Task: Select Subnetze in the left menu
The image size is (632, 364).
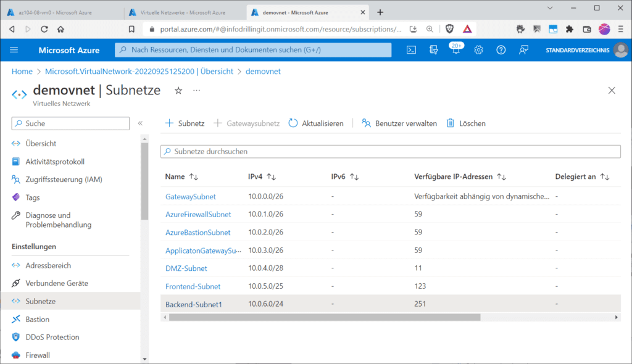Action: point(70,301)
